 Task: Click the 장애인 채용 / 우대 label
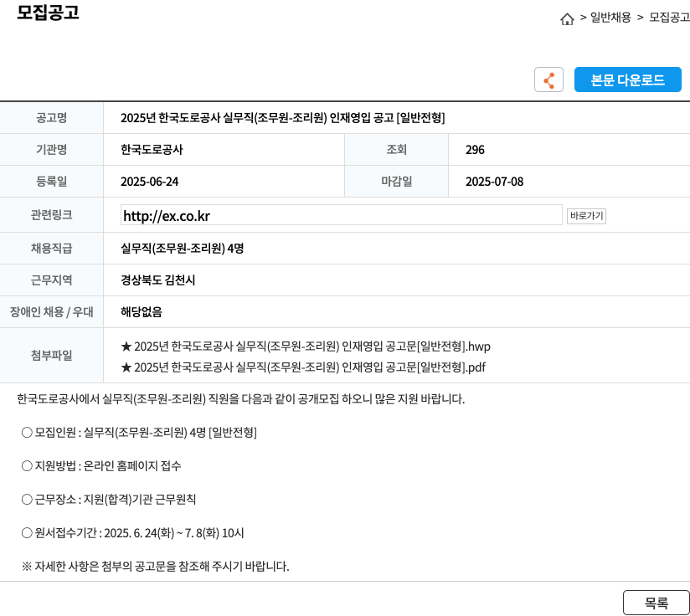(51, 311)
